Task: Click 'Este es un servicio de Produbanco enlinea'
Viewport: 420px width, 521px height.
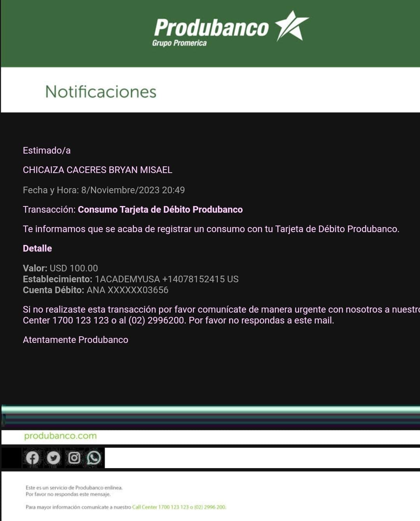Action: click(x=74, y=488)
